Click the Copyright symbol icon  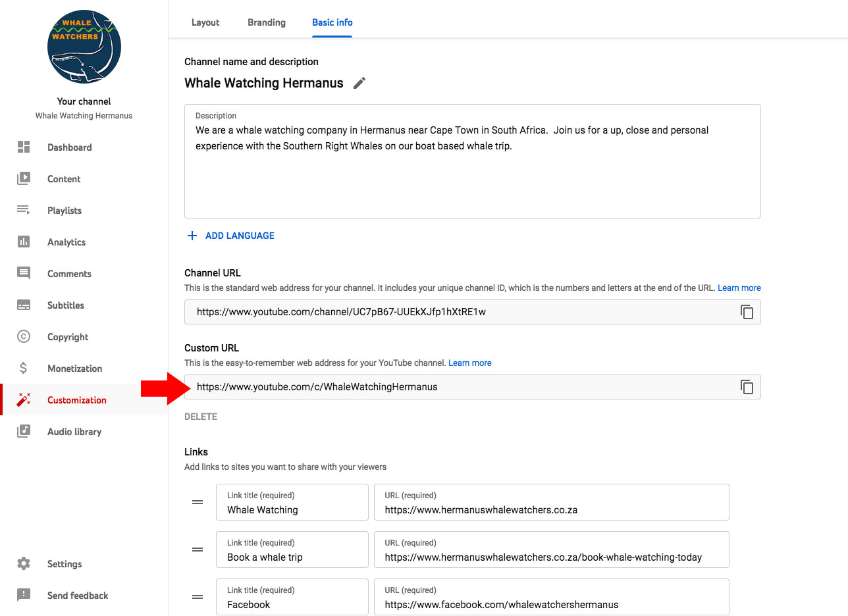[24, 336]
